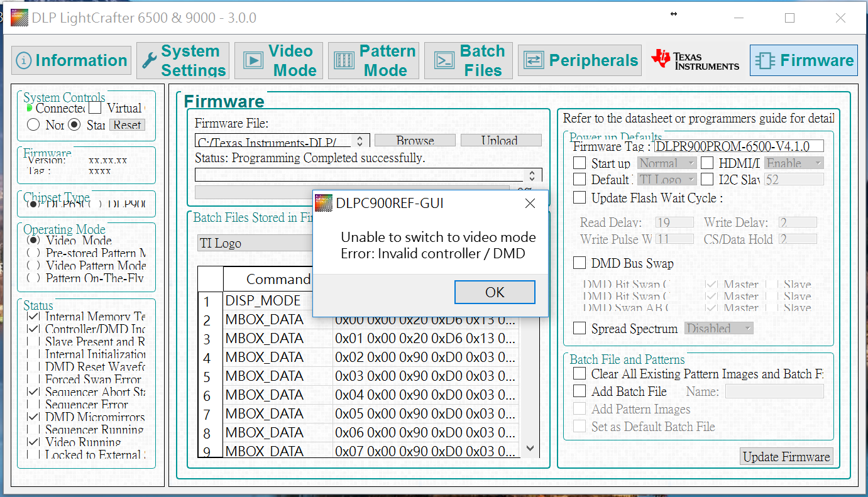The width and height of the screenshot is (868, 497).
Task: Click the Read Delay value field
Action: [674, 222]
